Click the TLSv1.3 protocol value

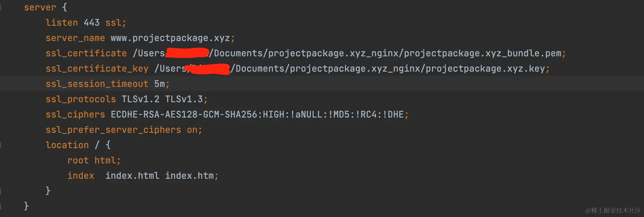[183, 99]
